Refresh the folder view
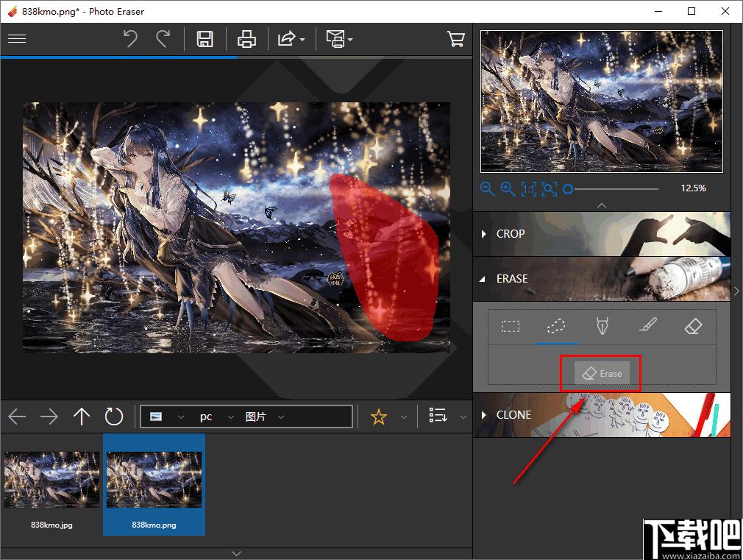This screenshot has height=560, width=743. pos(114,417)
